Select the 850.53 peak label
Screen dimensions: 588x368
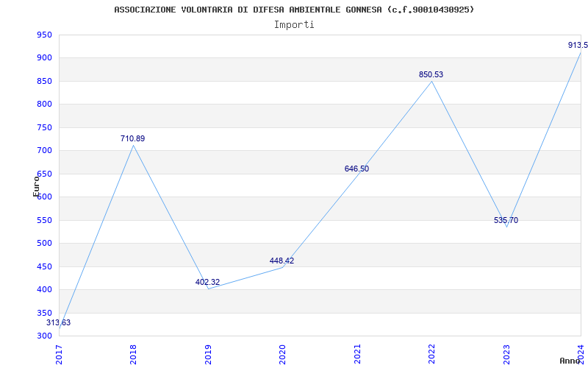point(431,74)
